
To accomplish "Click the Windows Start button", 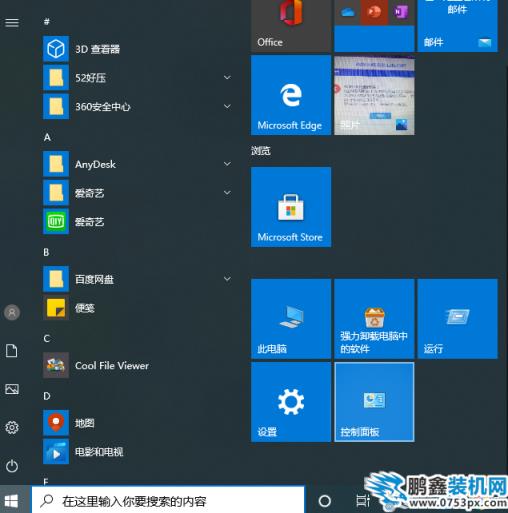I will click(x=11, y=501).
